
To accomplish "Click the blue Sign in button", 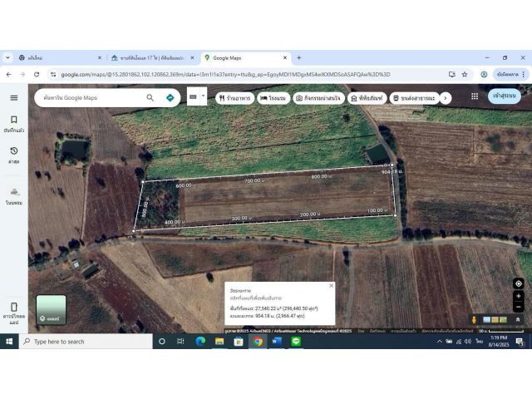I will pyautogui.click(x=505, y=96).
